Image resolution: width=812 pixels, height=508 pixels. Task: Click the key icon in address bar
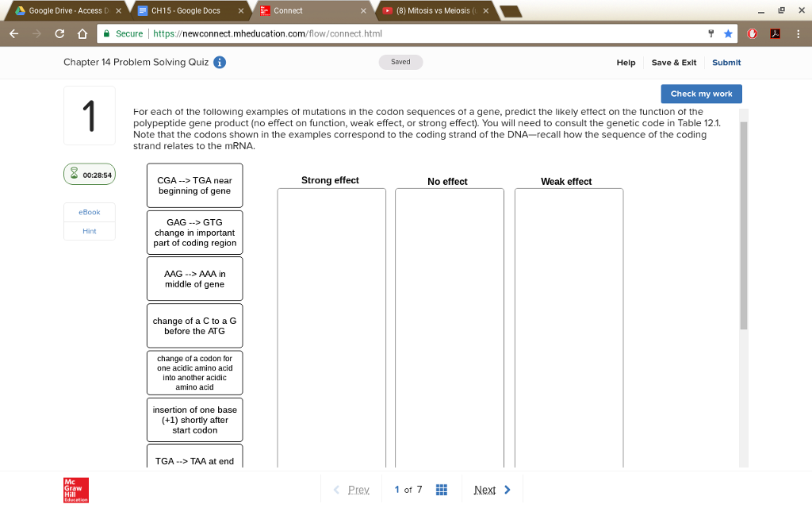pyautogui.click(x=711, y=33)
